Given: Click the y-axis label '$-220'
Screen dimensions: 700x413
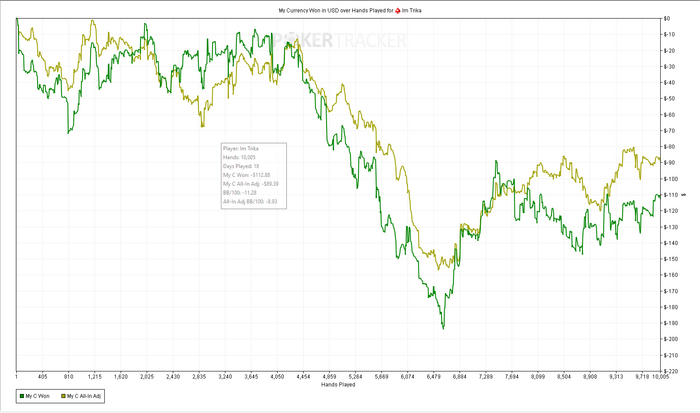Looking at the screenshot, I should click(x=671, y=371).
